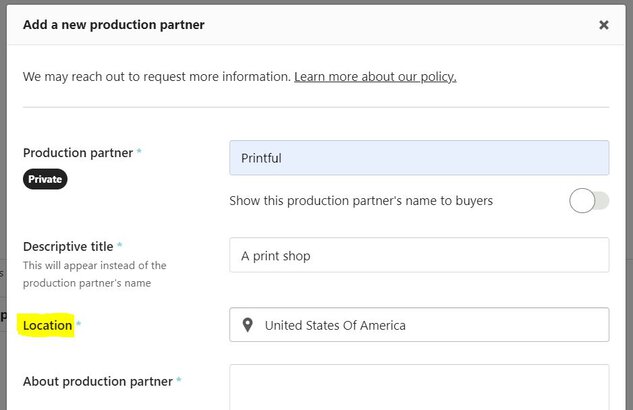Enable showing production partner's name to buyers
This screenshot has height=410, width=633.
589,201
